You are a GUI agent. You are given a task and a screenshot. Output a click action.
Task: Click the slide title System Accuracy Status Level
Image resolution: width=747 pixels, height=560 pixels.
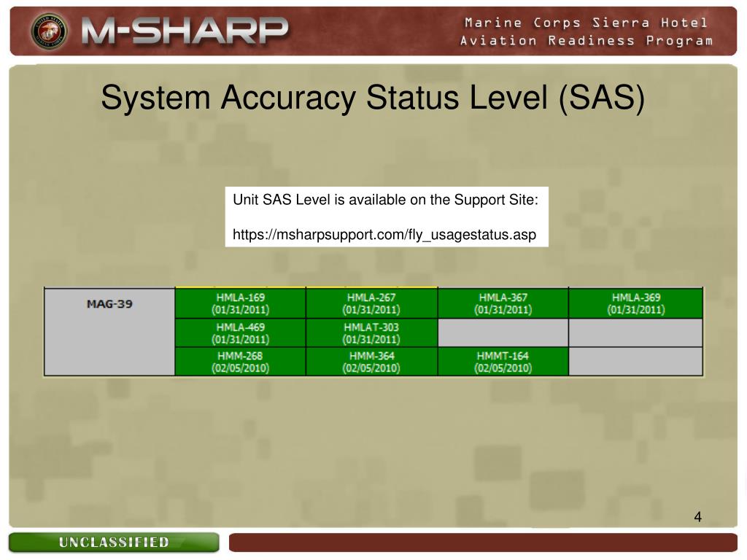coord(373,98)
